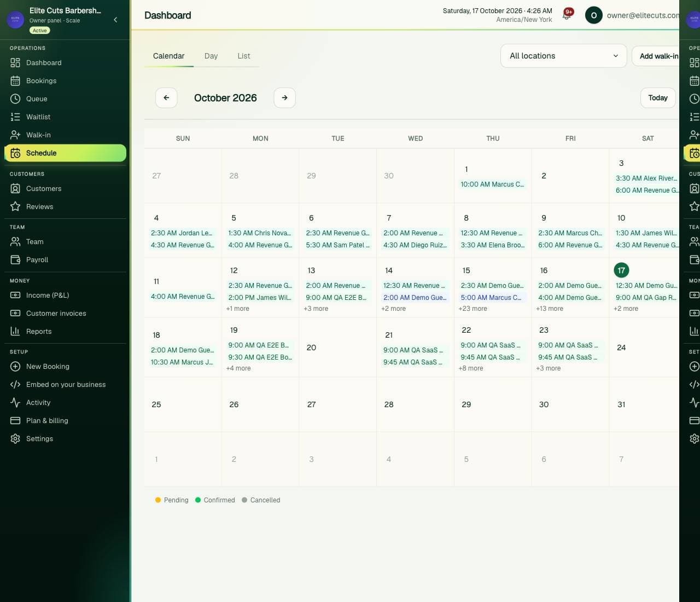Open the 10:30 AM Marcus J... event
The width and height of the screenshot is (700, 602).
(182, 362)
